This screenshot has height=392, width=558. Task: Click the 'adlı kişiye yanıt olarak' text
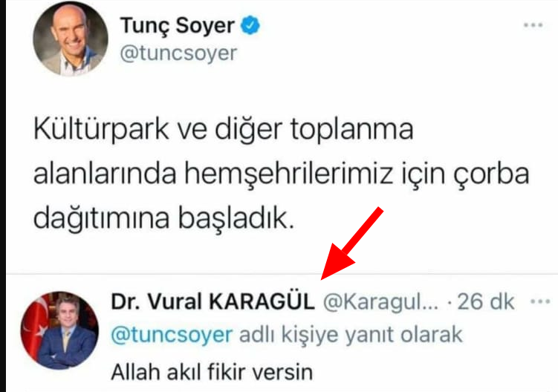pos(351,335)
